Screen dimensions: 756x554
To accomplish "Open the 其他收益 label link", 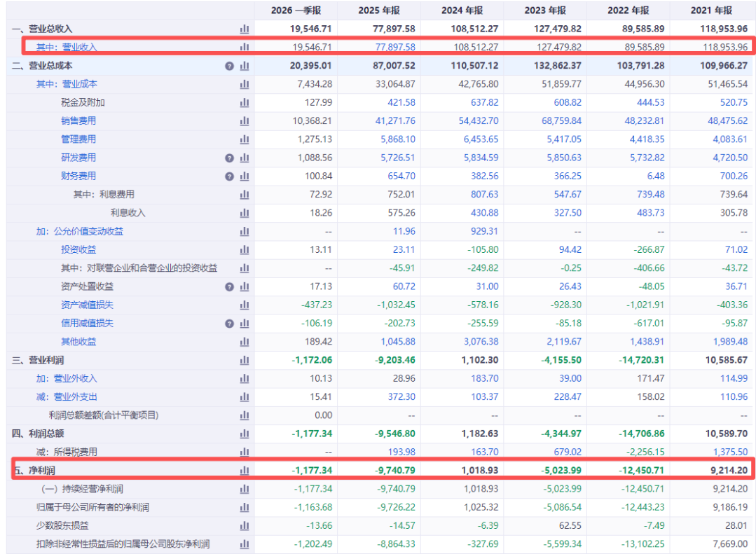I will (78, 342).
